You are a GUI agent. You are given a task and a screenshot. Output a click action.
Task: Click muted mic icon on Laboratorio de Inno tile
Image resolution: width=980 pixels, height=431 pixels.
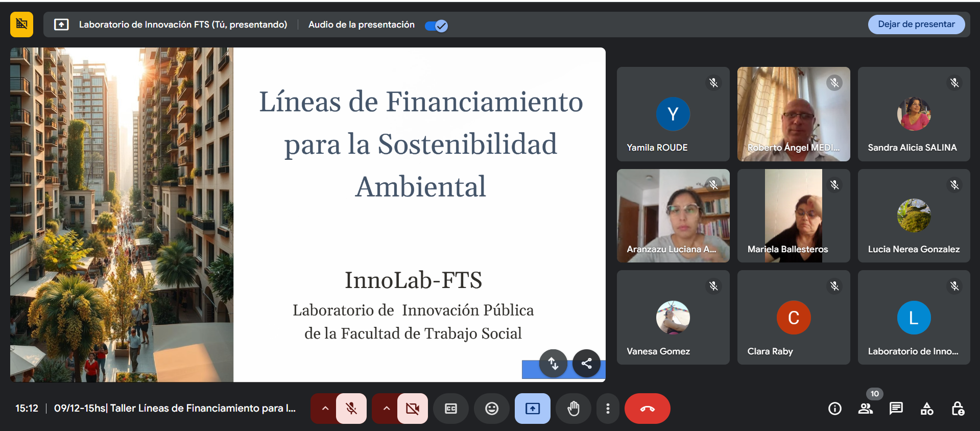click(x=954, y=286)
